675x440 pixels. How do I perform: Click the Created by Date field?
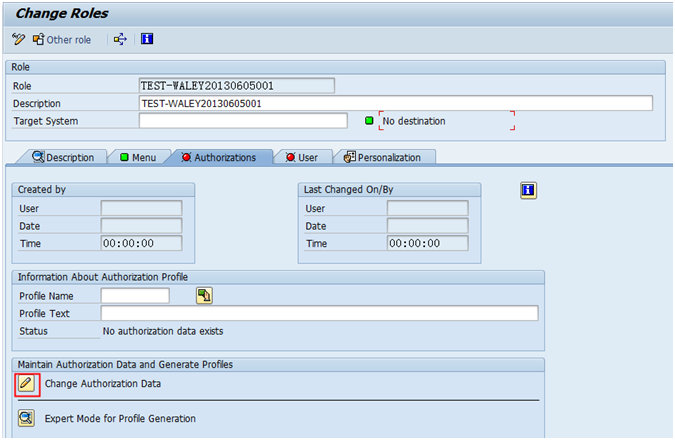[141, 226]
